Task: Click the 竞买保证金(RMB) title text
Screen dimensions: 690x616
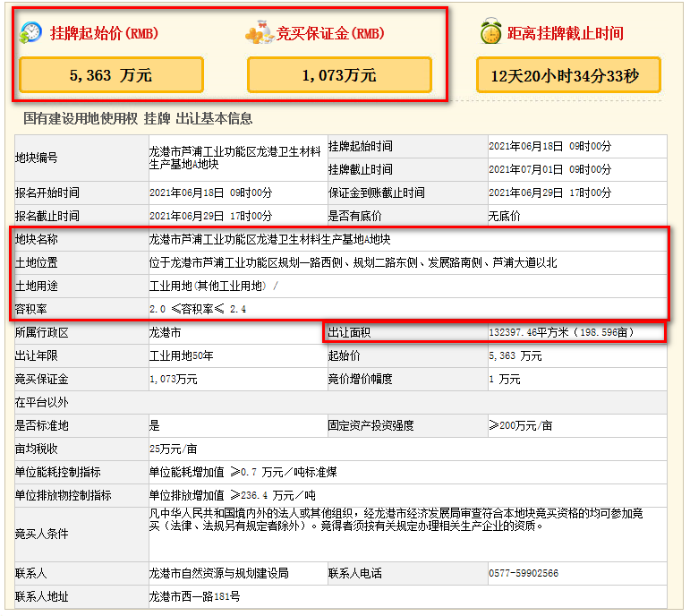Action: click(x=330, y=33)
